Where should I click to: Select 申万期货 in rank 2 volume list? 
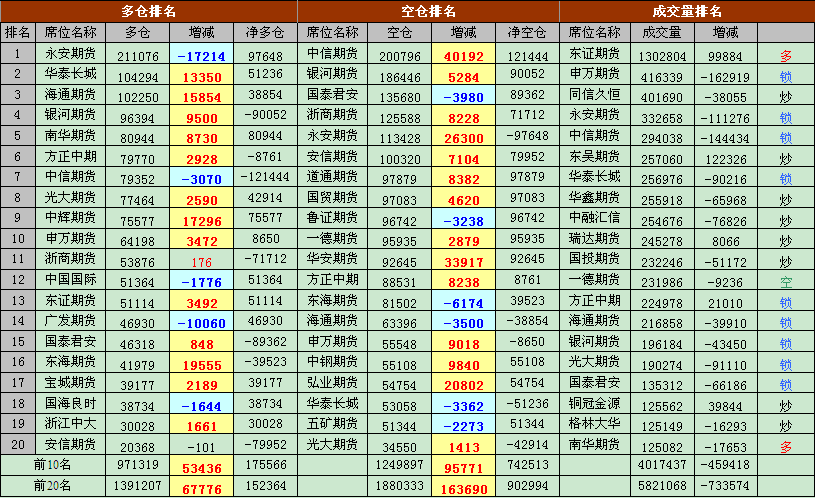tap(595, 74)
